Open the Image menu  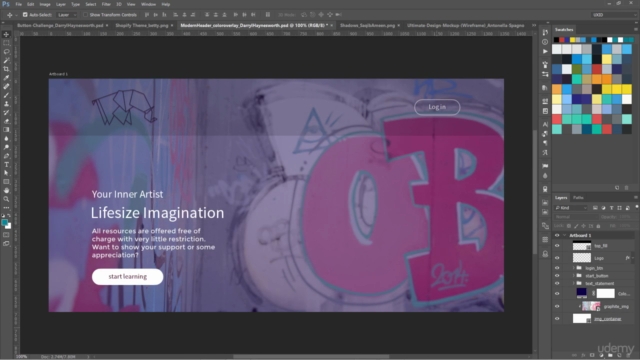45,4
